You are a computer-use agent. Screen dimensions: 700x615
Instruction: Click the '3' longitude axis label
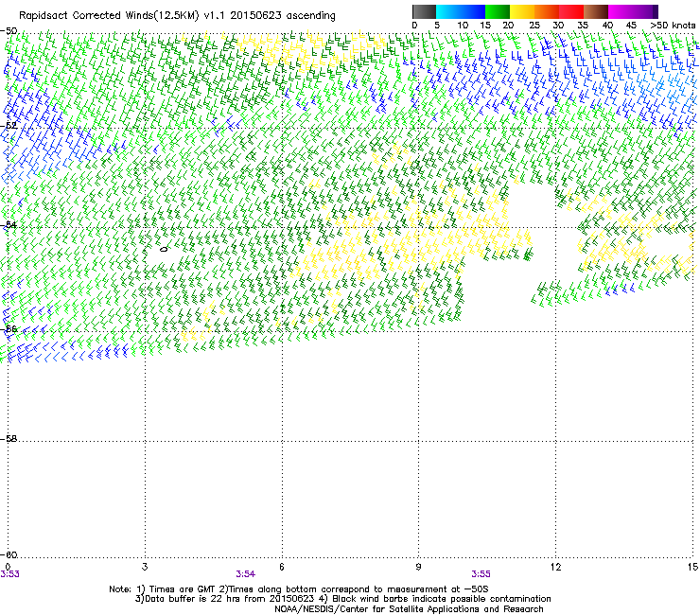[x=145, y=567]
